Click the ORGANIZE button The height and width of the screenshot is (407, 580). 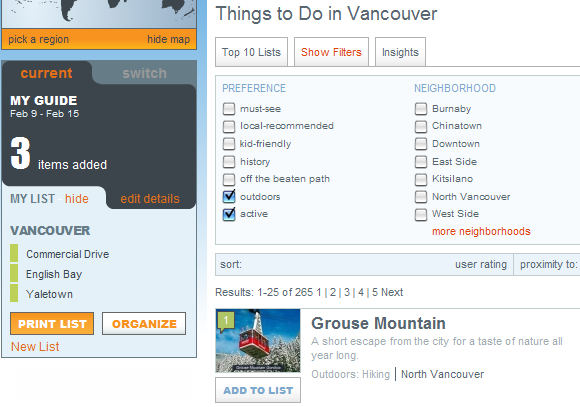point(144,324)
